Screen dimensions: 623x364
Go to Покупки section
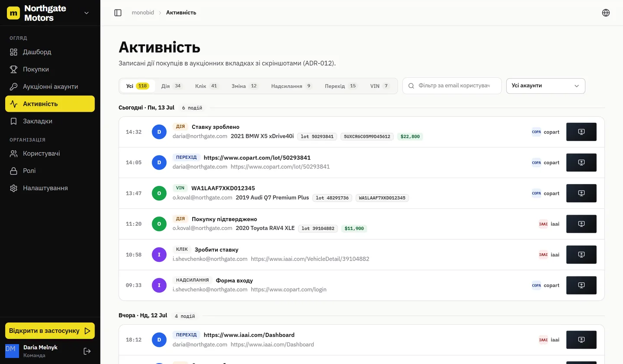[50, 69]
